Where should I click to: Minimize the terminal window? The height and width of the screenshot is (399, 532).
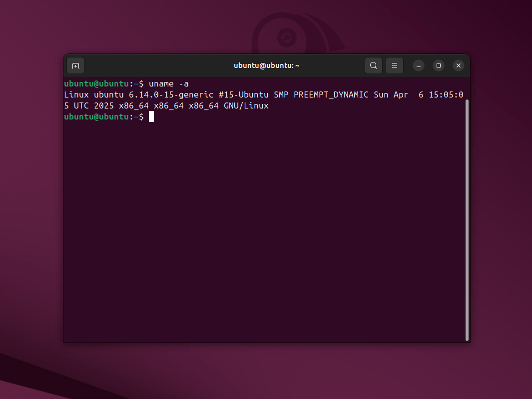(418, 65)
